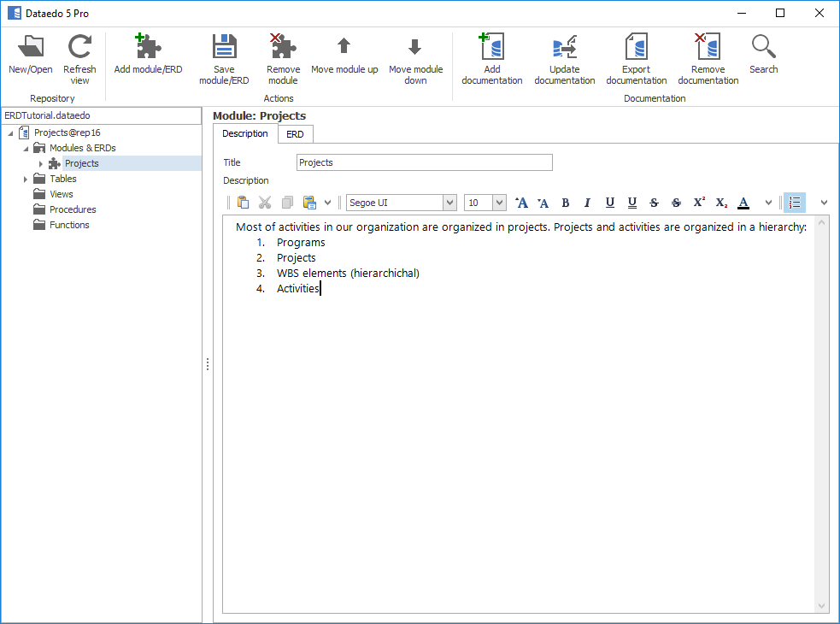This screenshot has width=840, height=624.
Task: Move the module up
Action: [x=344, y=48]
